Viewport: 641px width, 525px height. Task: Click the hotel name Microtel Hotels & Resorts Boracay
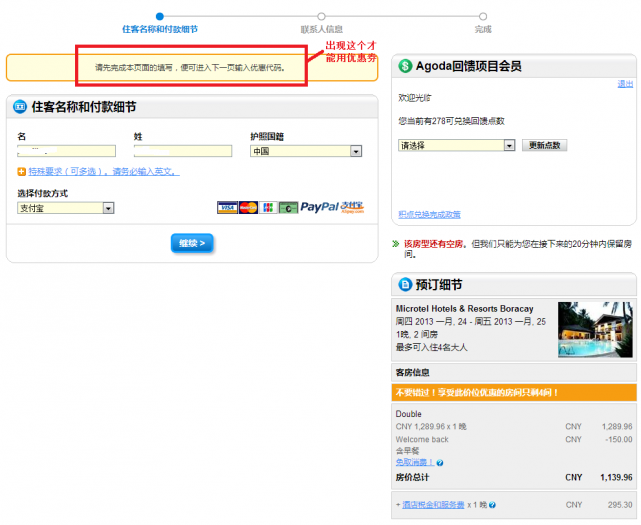[x=464, y=309]
